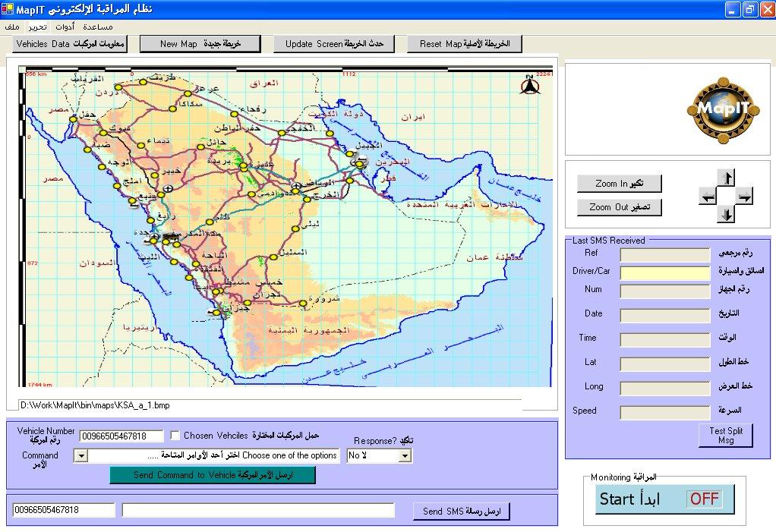Pan the map left with the arrow
776x532 pixels.
tap(708, 197)
